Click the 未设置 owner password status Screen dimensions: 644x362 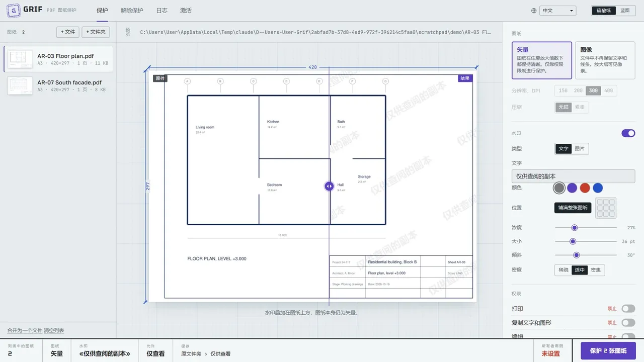pos(551,353)
